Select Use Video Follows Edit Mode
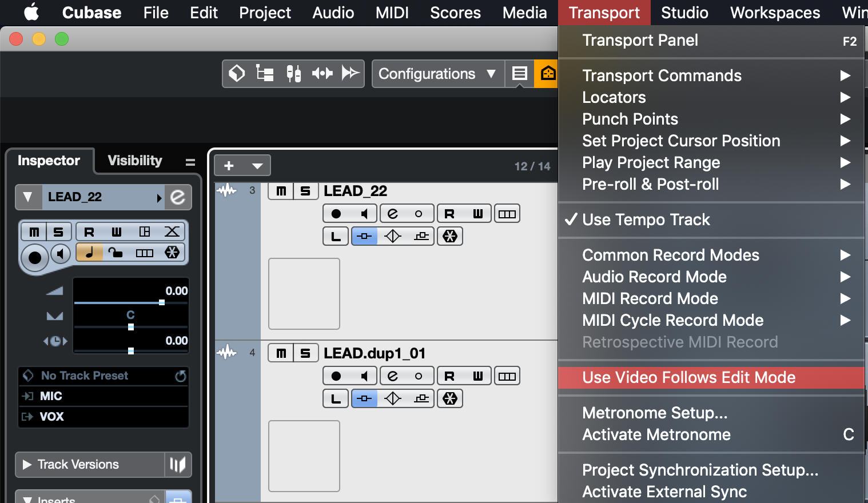The height and width of the screenshot is (503, 868). [711, 377]
